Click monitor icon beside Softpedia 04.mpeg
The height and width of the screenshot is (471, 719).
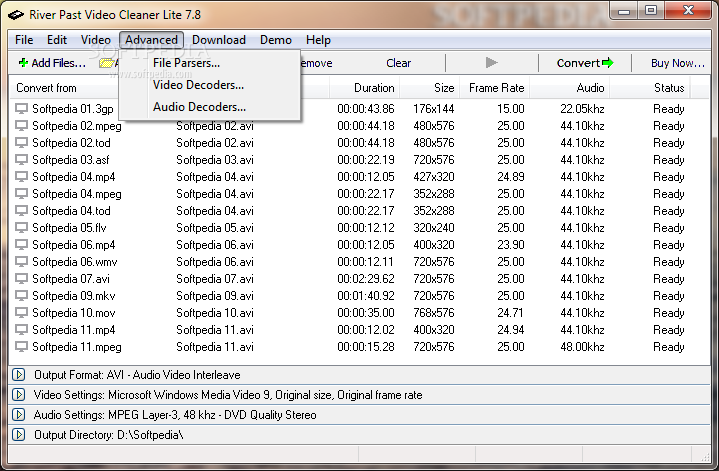click(x=21, y=194)
